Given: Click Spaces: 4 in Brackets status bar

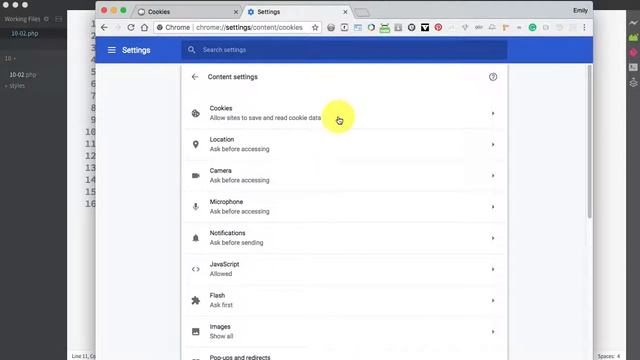Looking at the screenshot, I should pos(609,356).
